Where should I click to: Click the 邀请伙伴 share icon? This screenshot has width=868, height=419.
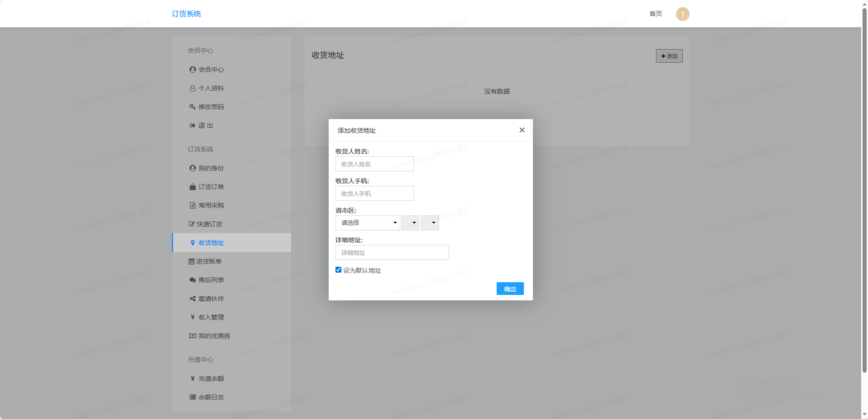coord(192,299)
